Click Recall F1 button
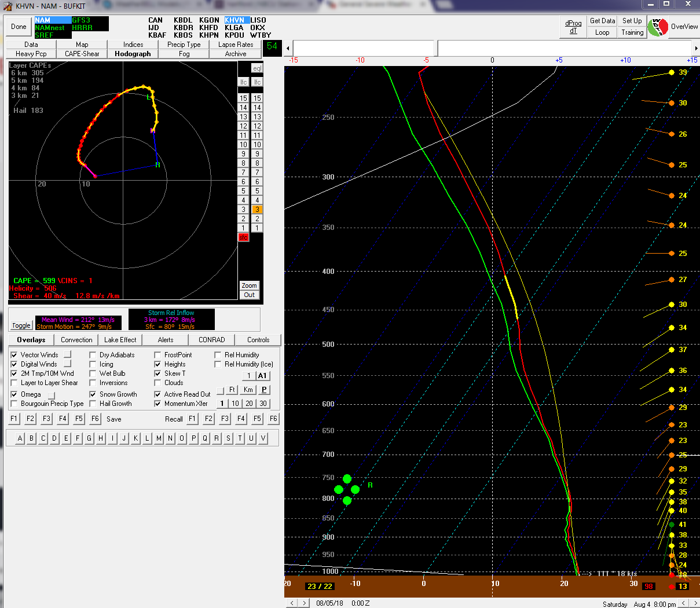Screen dimensions: 700x608 tap(192, 419)
